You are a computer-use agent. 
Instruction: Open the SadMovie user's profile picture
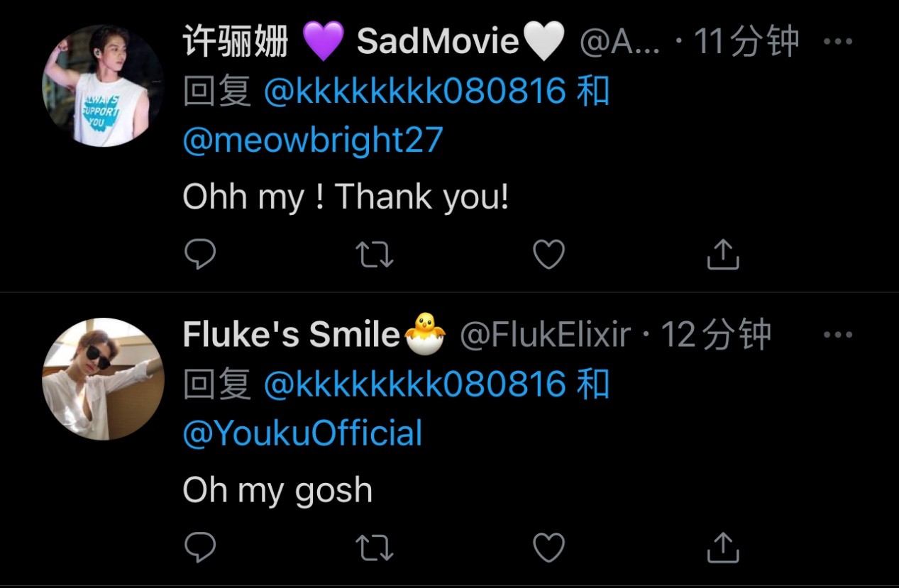point(103,86)
